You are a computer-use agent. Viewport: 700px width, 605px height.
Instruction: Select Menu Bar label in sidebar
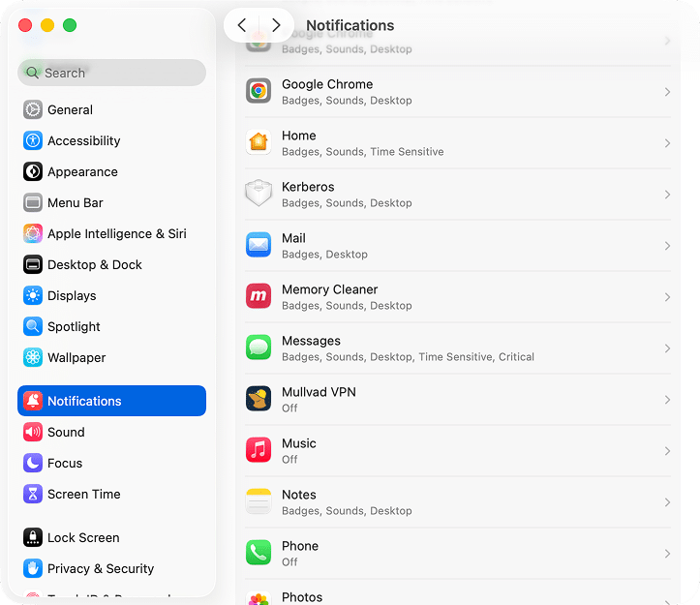pyautogui.click(x=75, y=202)
